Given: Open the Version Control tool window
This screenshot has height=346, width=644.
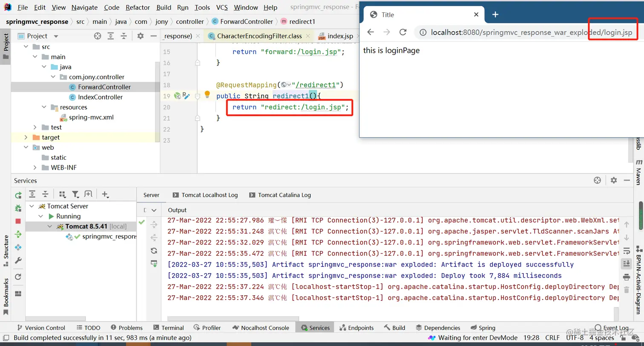Looking at the screenshot, I should coord(41,328).
